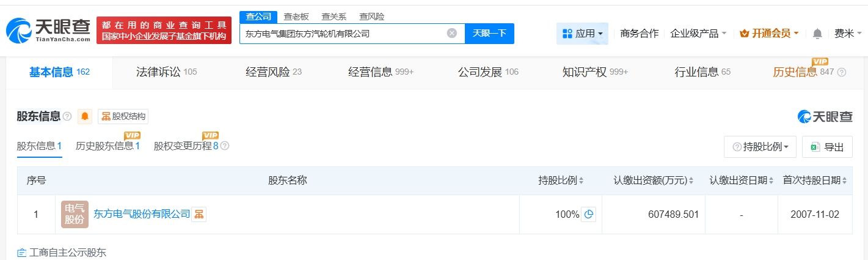
Task: Clear the search box with X icon
Action: 452,34
